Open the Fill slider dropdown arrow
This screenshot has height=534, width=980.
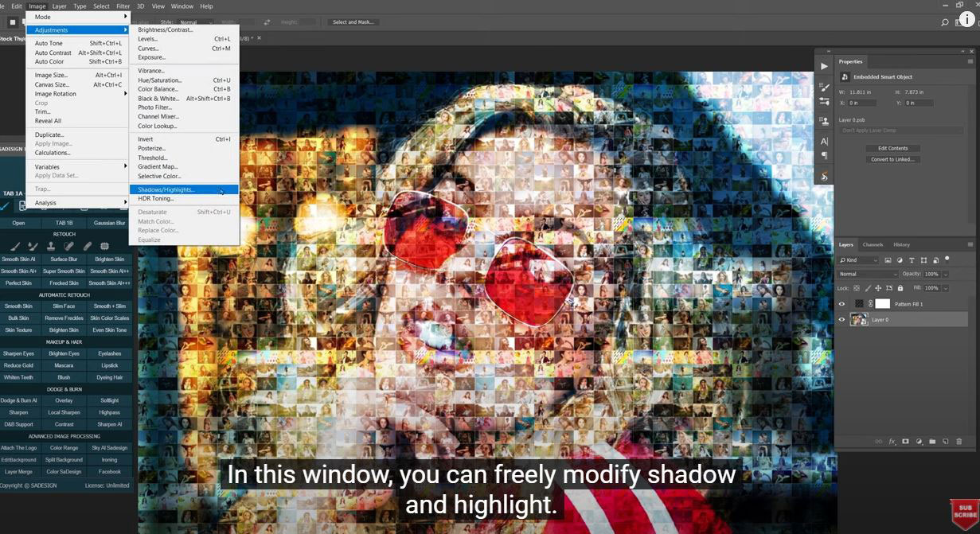(x=946, y=288)
